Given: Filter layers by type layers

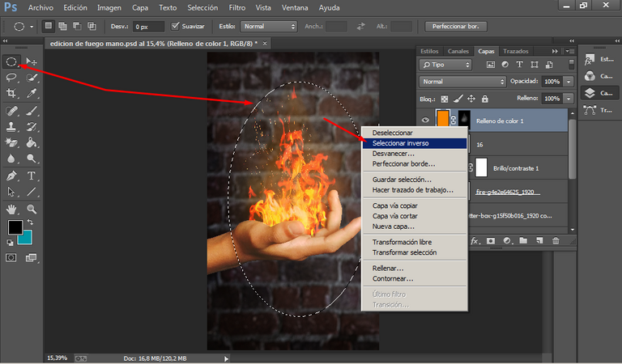Looking at the screenshot, I should click(519, 64).
